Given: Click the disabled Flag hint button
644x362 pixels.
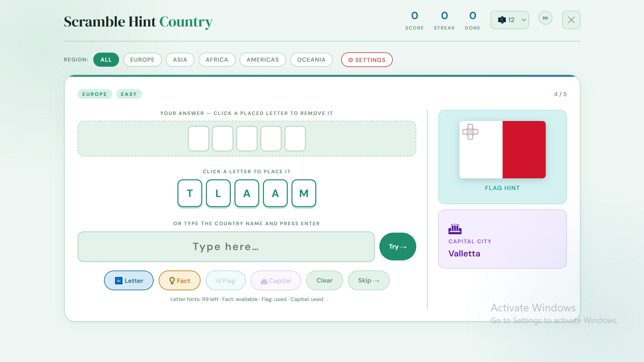Looking at the screenshot, I should [226, 281].
